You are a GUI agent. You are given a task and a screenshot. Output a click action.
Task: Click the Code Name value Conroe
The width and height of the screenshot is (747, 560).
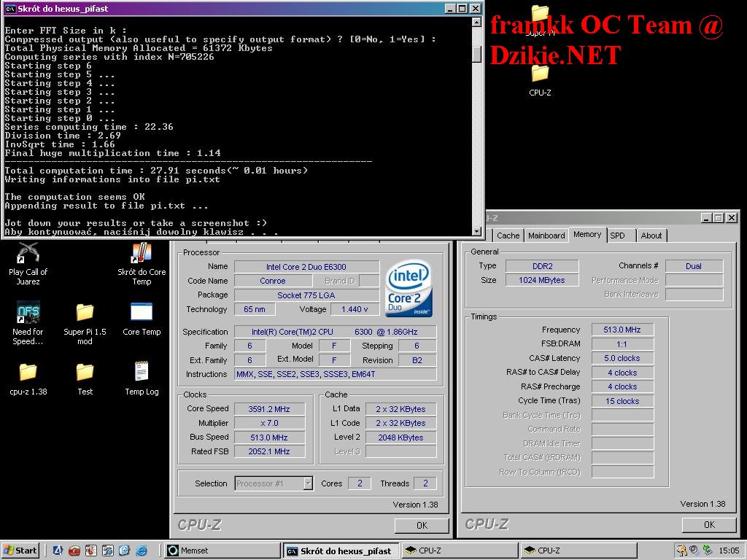coord(273,281)
